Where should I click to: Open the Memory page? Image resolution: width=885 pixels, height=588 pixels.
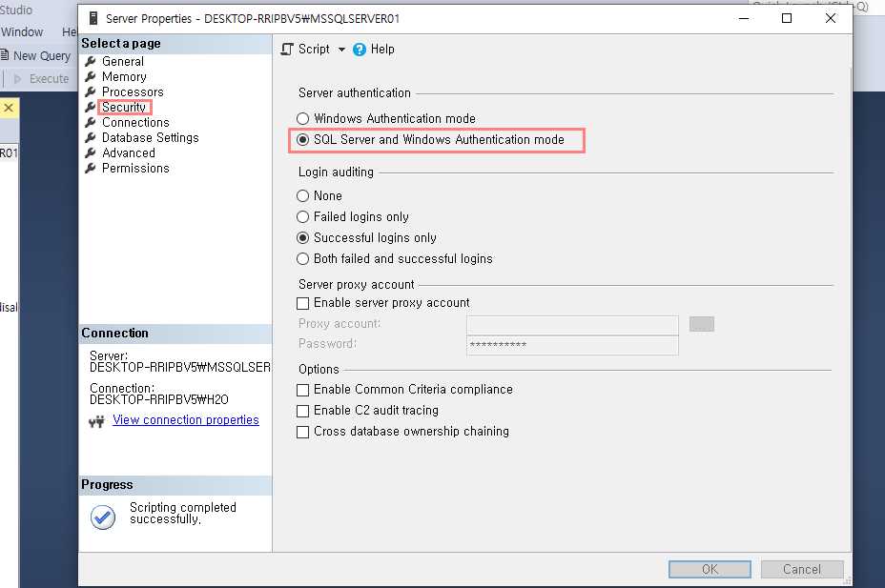(x=124, y=76)
